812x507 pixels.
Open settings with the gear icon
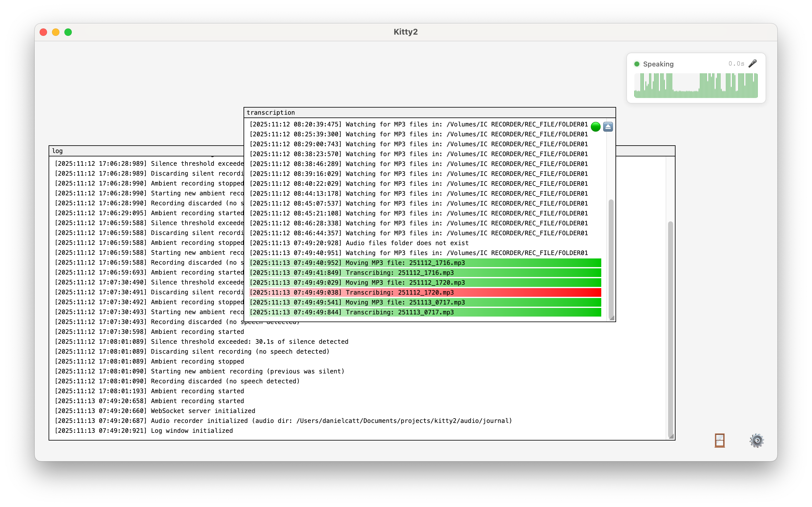tap(757, 440)
